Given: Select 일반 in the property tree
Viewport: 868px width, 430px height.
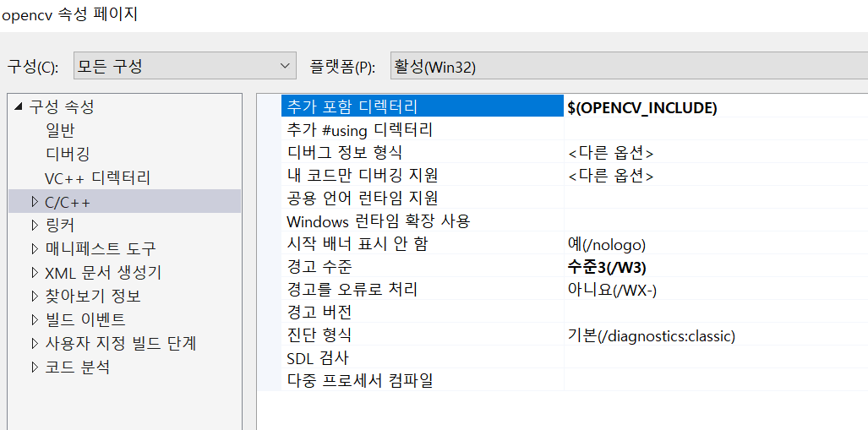Looking at the screenshot, I should tap(60, 131).
